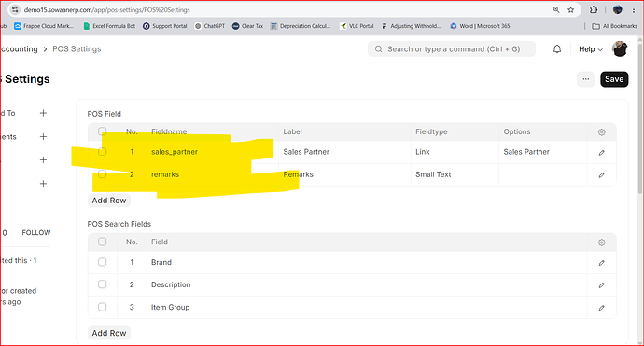
Task: Click the zoom magnifier icon in address bar
Action: 556,10
